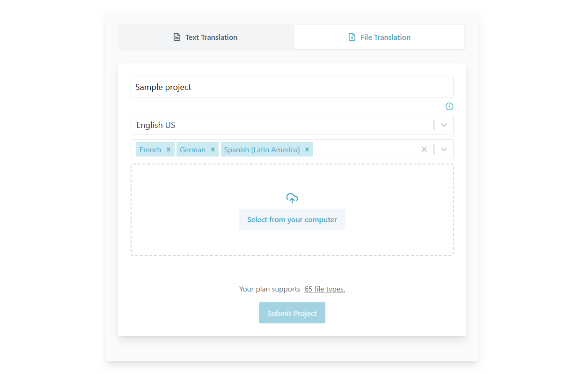Open the source language chevron
588x374 pixels.
[443, 125]
